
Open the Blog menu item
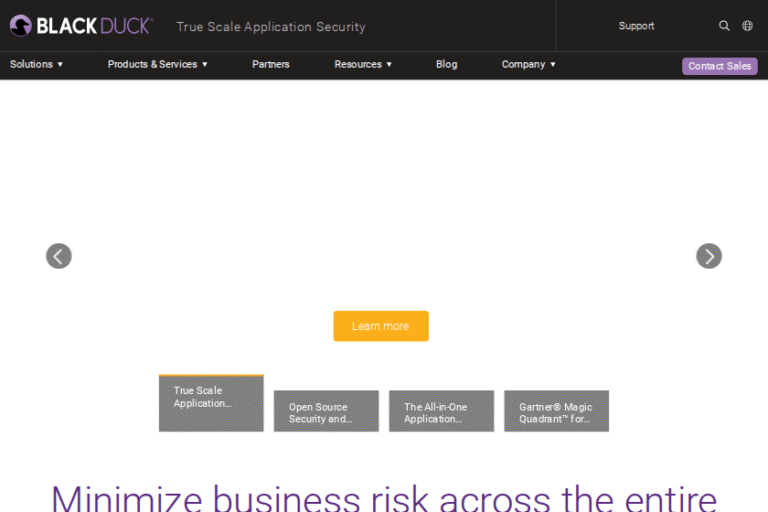447,65
